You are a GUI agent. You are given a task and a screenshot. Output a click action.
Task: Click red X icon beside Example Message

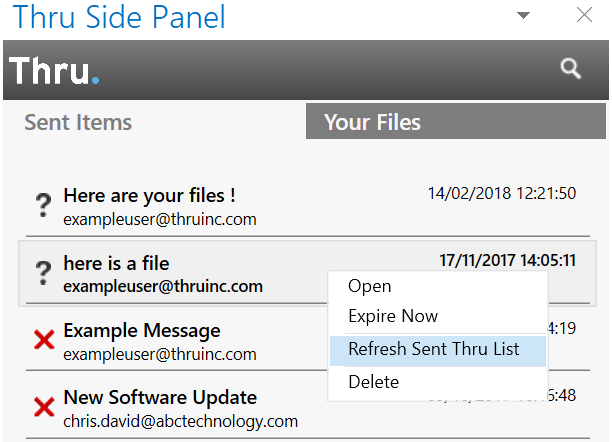pos(44,341)
